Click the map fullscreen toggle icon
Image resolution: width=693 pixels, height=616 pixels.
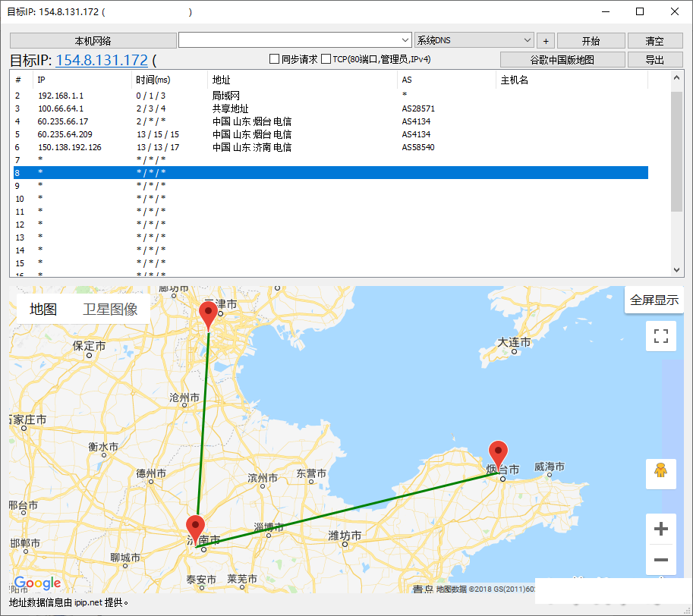[660, 336]
